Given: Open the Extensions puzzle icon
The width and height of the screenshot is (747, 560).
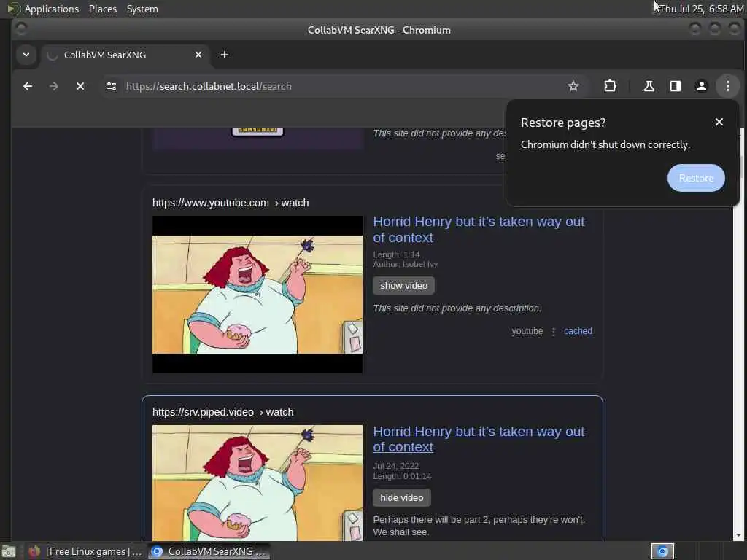Looking at the screenshot, I should (x=610, y=86).
